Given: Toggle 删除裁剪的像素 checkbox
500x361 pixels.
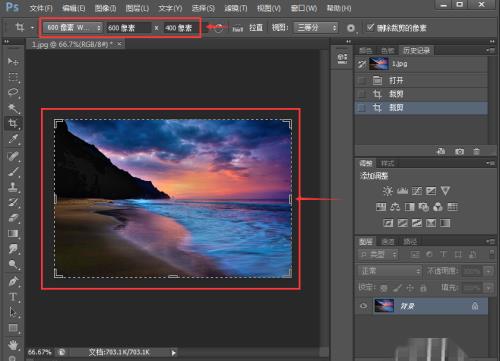Looking at the screenshot, I should click(x=370, y=27).
